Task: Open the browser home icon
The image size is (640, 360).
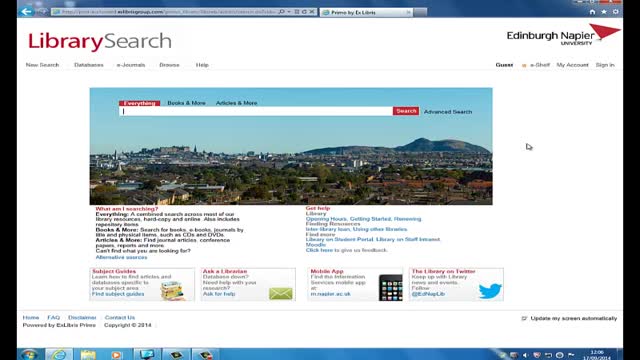Action: click(592, 12)
